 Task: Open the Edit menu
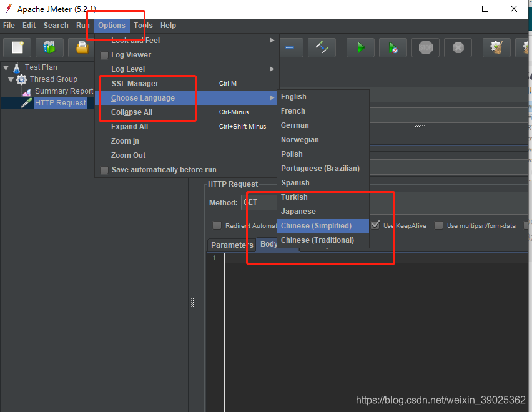(x=29, y=26)
